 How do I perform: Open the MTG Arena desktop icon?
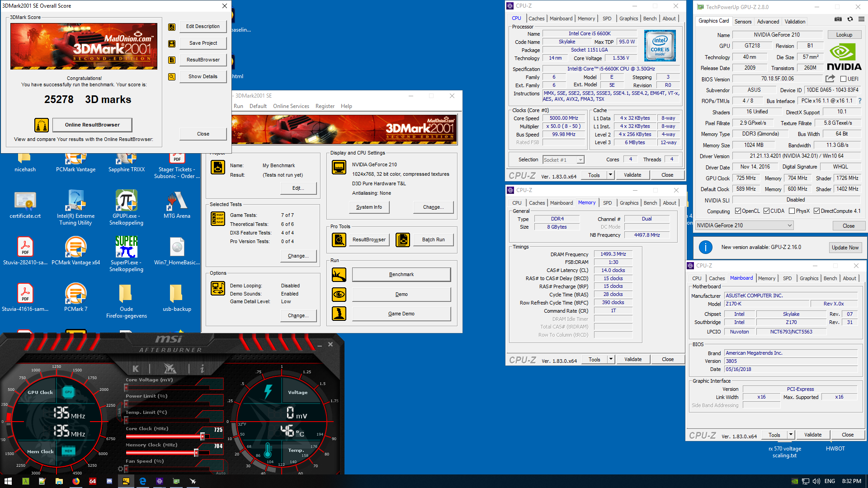coord(177,205)
